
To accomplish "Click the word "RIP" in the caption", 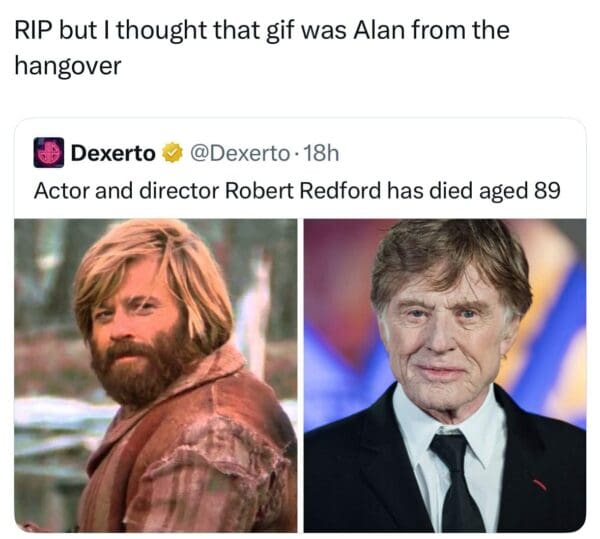I will click(36, 30).
